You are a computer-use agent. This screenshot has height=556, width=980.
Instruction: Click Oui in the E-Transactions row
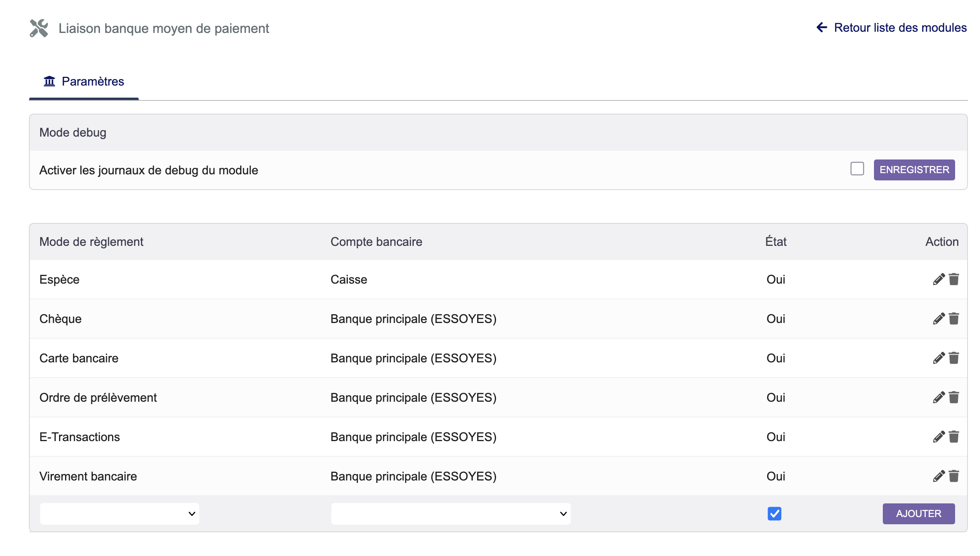(x=776, y=437)
